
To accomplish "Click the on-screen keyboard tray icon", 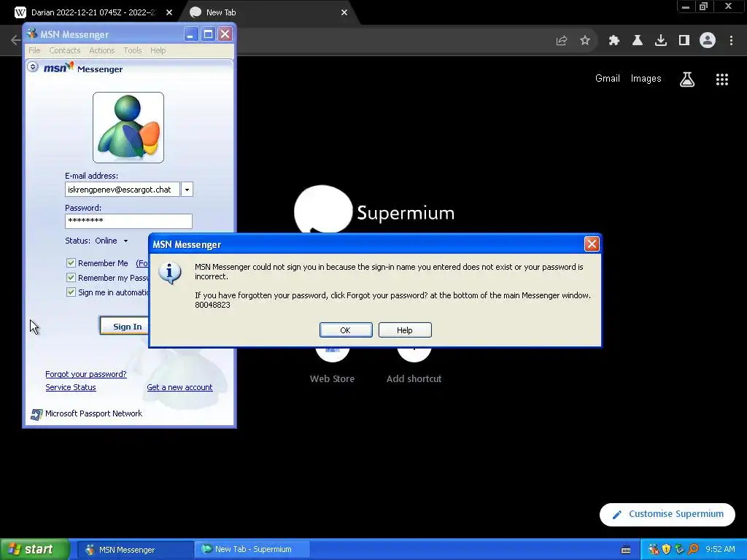I will pos(626,550).
